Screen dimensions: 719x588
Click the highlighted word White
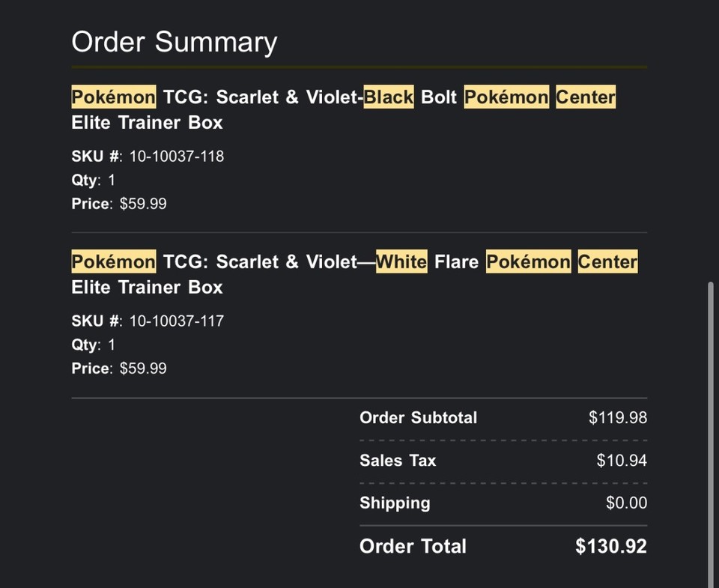click(x=401, y=262)
